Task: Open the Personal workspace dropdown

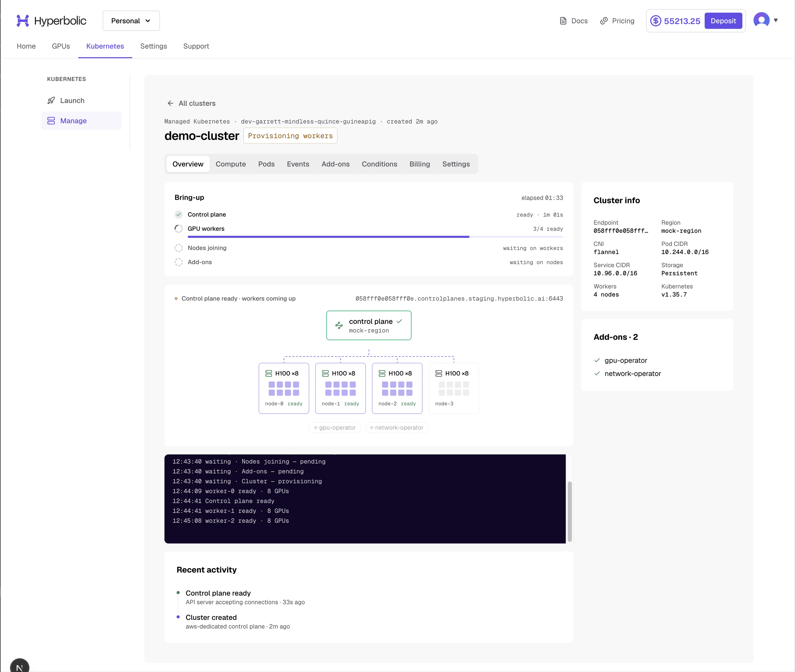Action: 131,20
